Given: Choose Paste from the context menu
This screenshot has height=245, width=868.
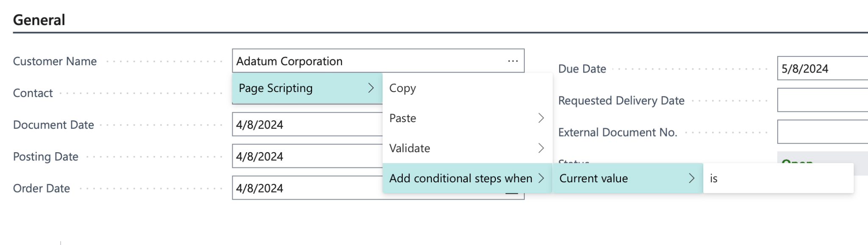Looking at the screenshot, I should pos(402,119).
